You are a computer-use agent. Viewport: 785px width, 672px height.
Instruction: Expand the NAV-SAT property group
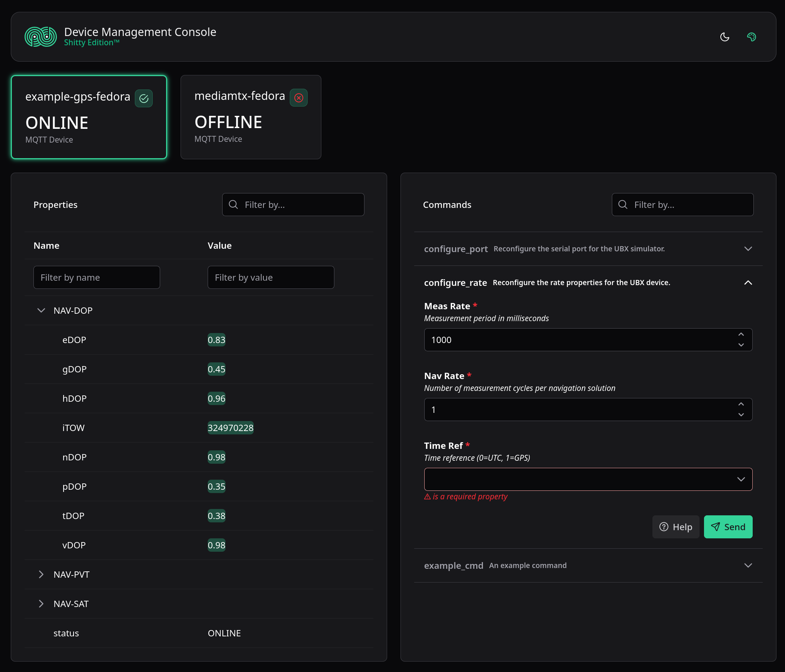click(41, 603)
